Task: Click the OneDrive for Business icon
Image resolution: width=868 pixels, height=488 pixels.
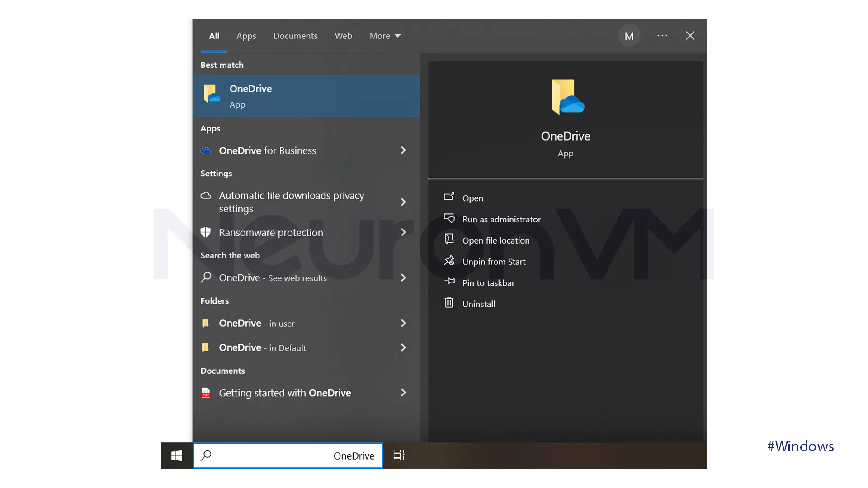Action: 206,150
